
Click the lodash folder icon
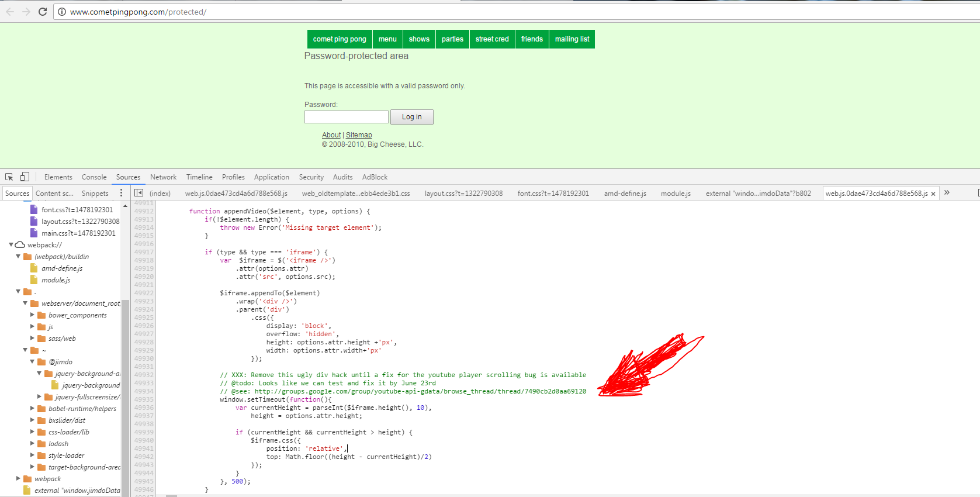pos(41,444)
